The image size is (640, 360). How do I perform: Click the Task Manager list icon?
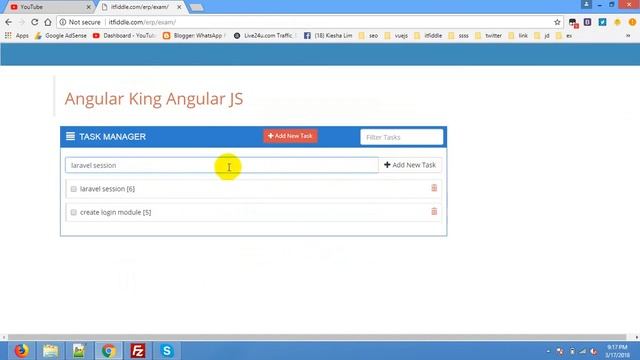click(x=70, y=136)
